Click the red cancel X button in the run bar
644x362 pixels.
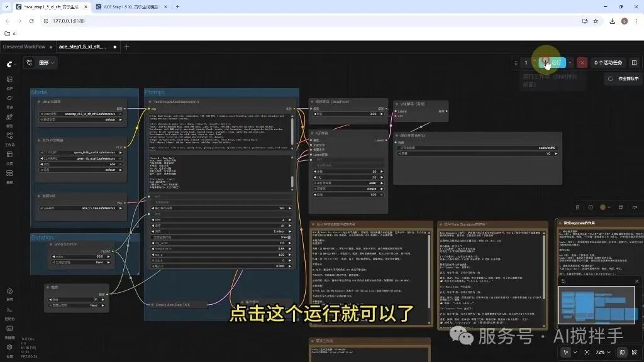click(x=582, y=63)
